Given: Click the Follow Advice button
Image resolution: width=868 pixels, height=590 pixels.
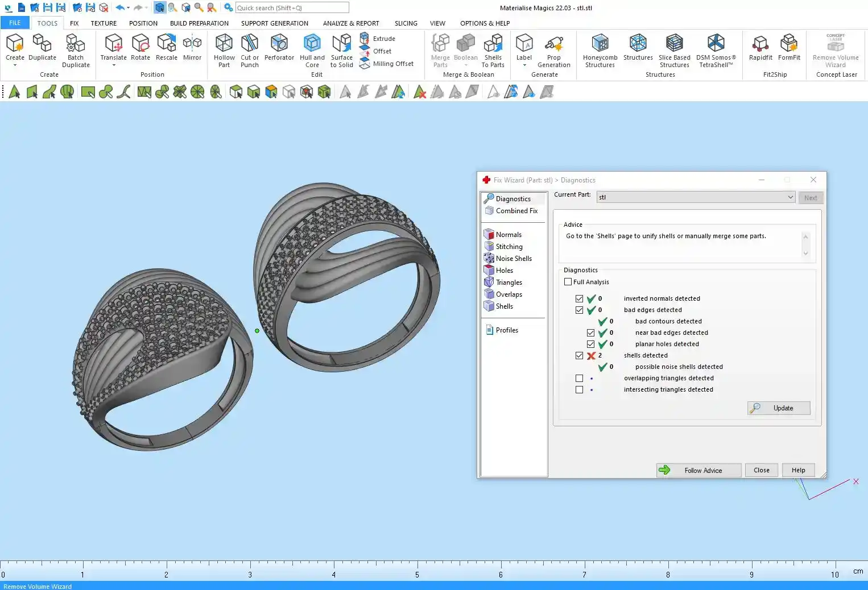Looking at the screenshot, I should (x=698, y=471).
